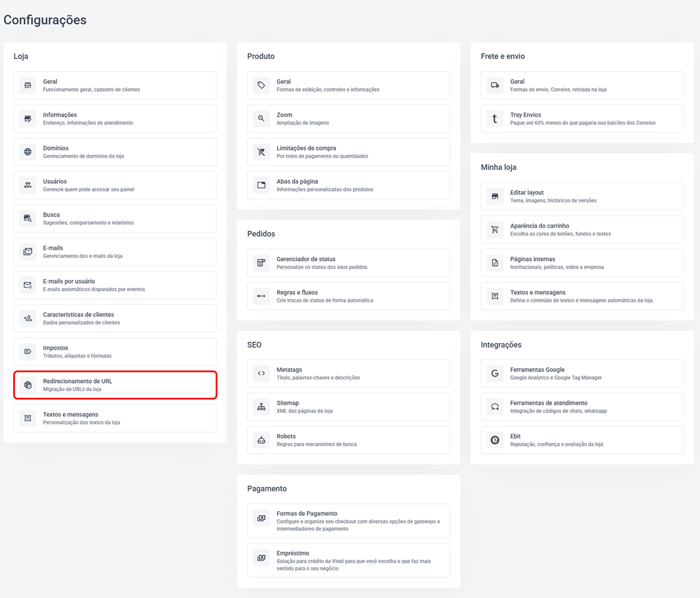Click the Robots robot icon
The width and height of the screenshot is (700, 598).
click(x=261, y=440)
